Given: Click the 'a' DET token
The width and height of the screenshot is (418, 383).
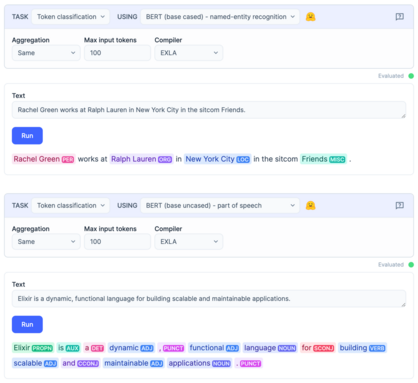Looking at the screenshot, I should point(94,348).
